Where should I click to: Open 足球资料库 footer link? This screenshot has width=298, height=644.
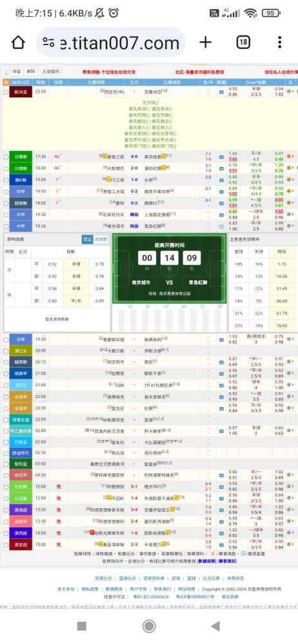coord(154,578)
